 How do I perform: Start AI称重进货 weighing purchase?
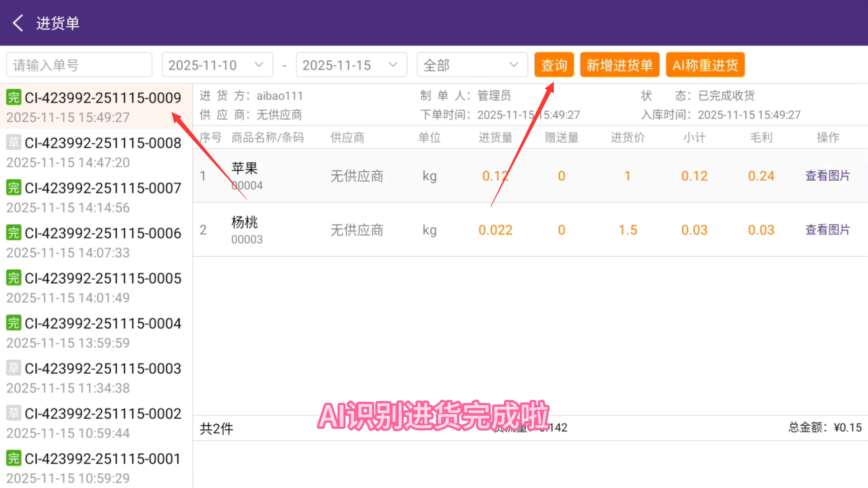pos(705,65)
